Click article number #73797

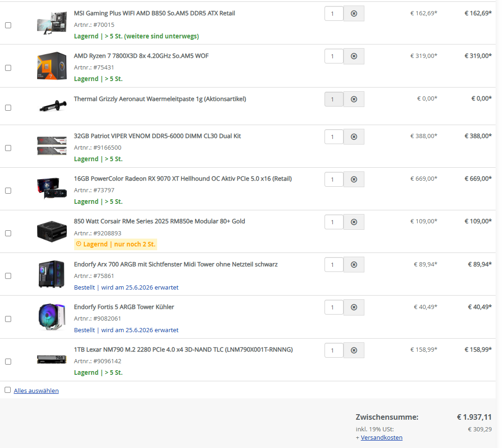coord(104,190)
